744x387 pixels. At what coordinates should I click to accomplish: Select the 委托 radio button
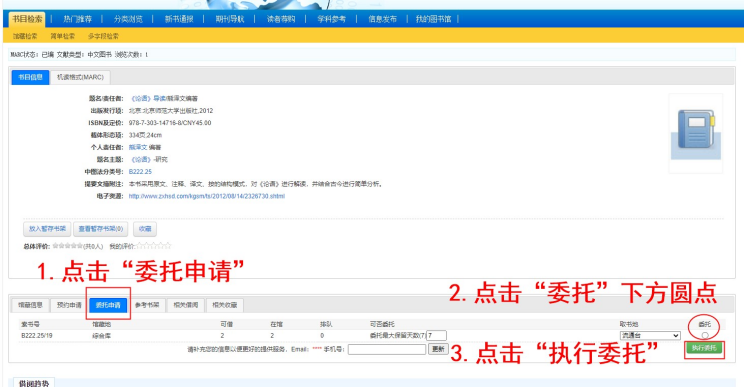click(705, 335)
